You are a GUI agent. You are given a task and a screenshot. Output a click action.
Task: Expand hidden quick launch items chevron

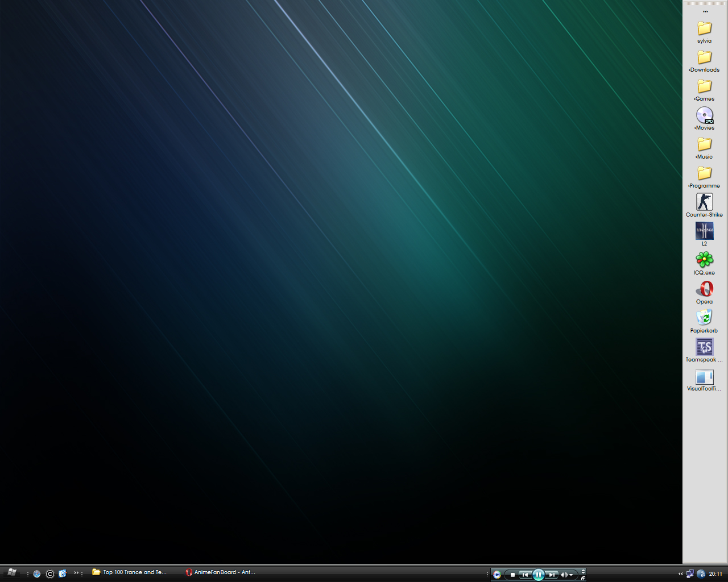[76, 573]
